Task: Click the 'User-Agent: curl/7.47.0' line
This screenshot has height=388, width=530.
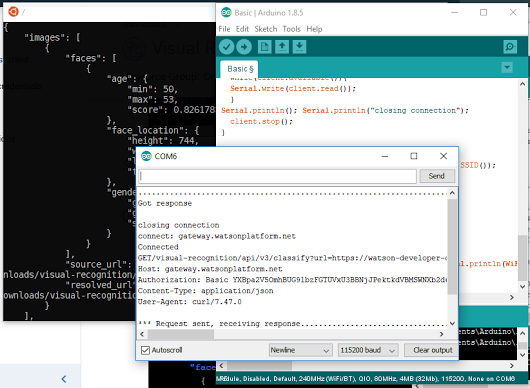Action: 189,302
